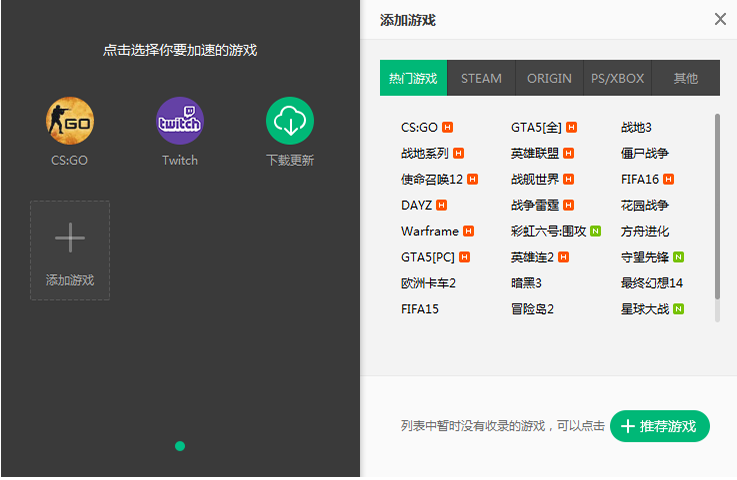737x480 pixels.
Task: Select 暗黑3 in the game list
Action: (526, 283)
